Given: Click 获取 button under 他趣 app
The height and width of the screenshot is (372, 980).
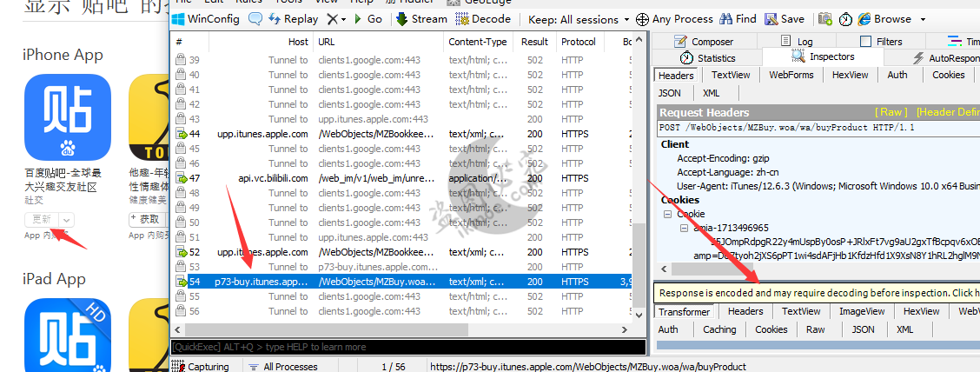Looking at the screenshot, I should coord(146,219).
